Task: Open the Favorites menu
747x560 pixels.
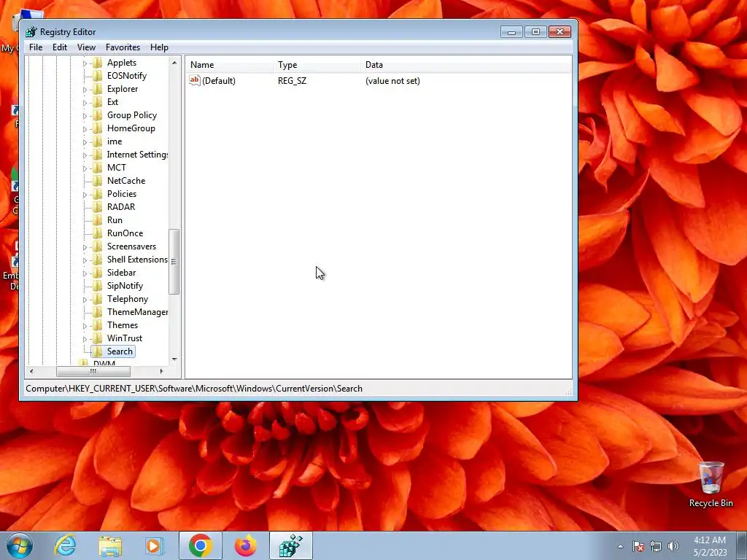Action: [x=123, y=47]
